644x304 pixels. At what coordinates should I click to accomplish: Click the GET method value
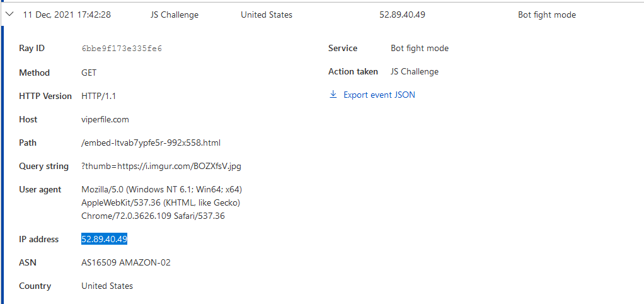89,73
